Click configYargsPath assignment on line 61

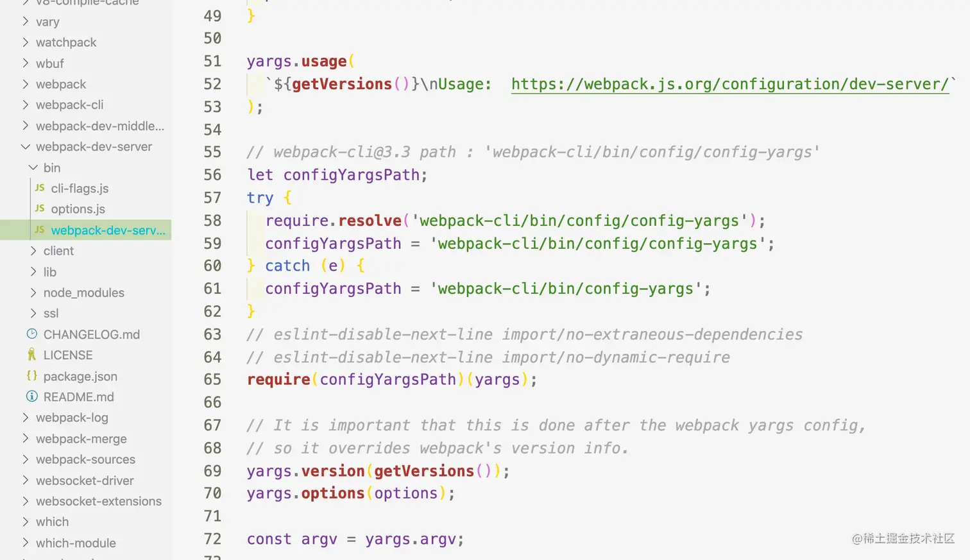click(488, 289)
